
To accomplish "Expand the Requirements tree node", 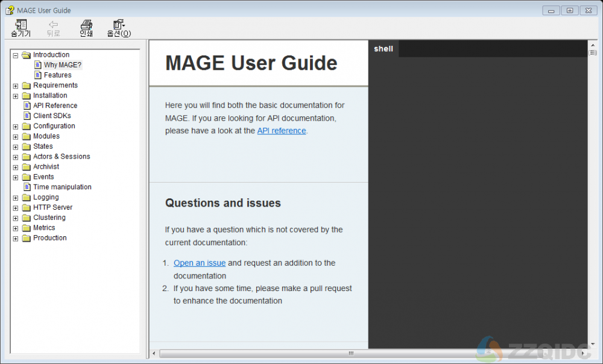I will (16, 86).
